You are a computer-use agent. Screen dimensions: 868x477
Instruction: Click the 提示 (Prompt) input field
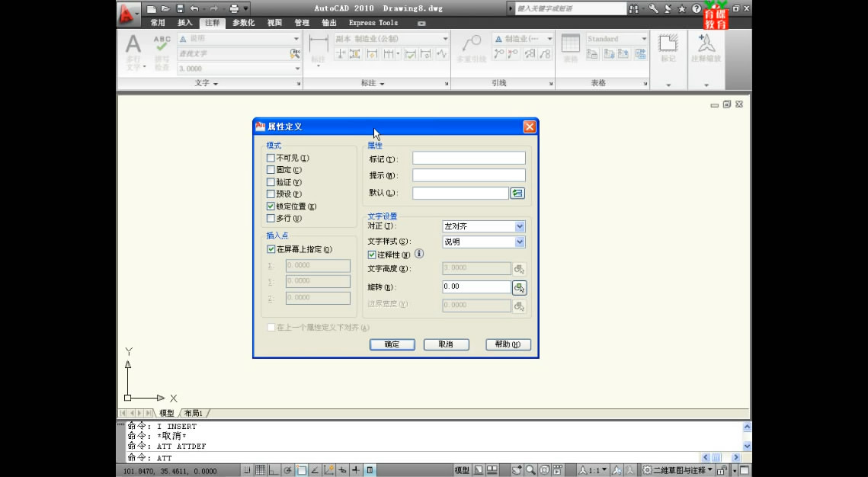point(469,174)
